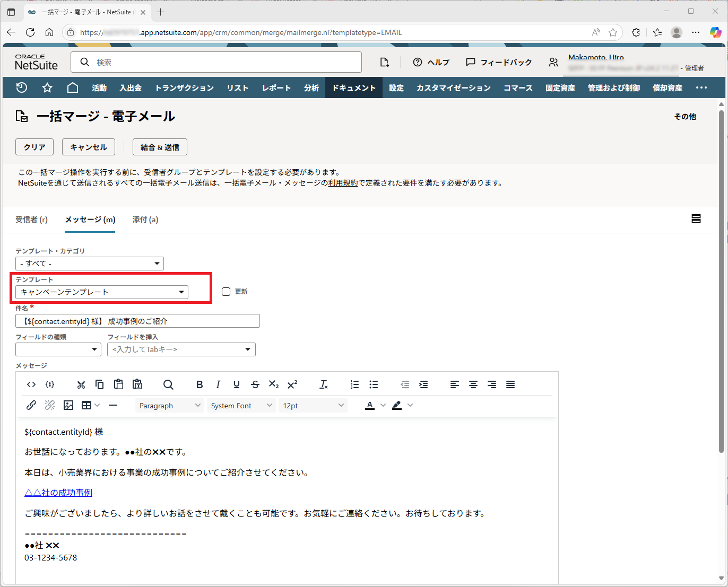Screen dimensions: 728x587
Task: Click the tab layout toggle icon
Action: tap(696, 218)
